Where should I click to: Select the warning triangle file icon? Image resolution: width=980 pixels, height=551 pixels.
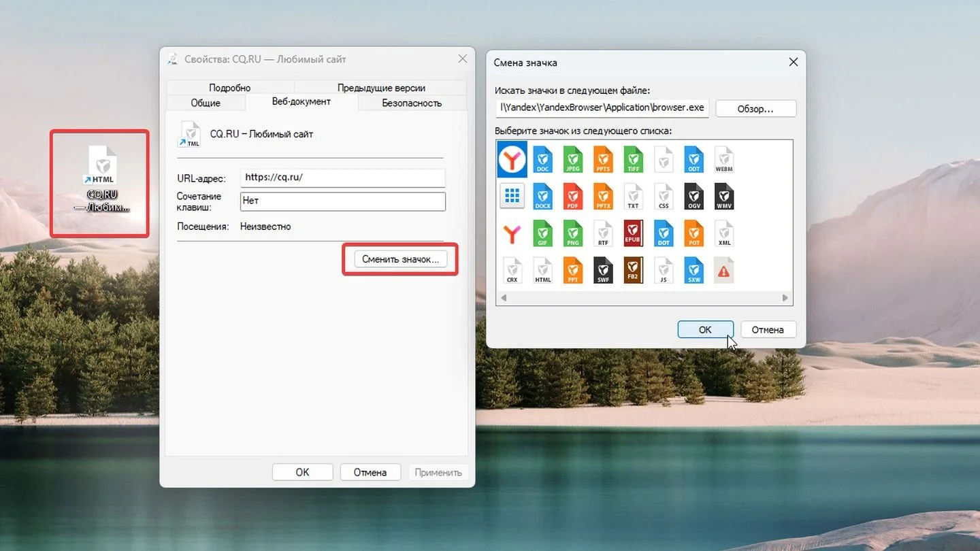pos(723,270)
